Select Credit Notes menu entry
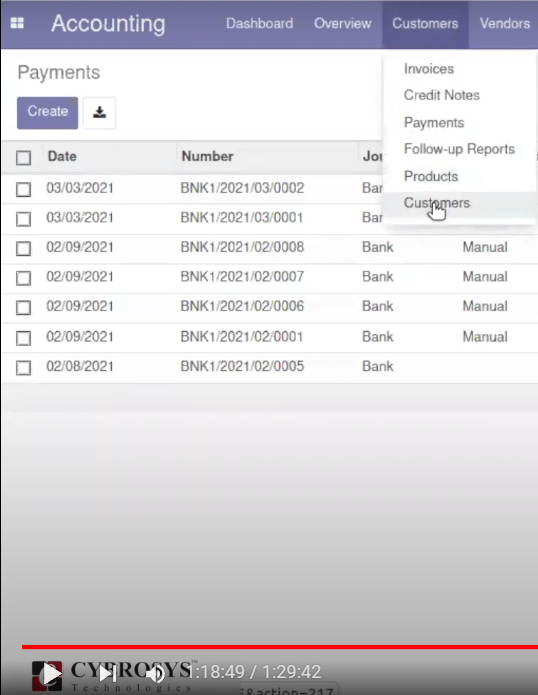Viewport: 538px width, 695px height. pyautogui.click(x=441, y=95)
